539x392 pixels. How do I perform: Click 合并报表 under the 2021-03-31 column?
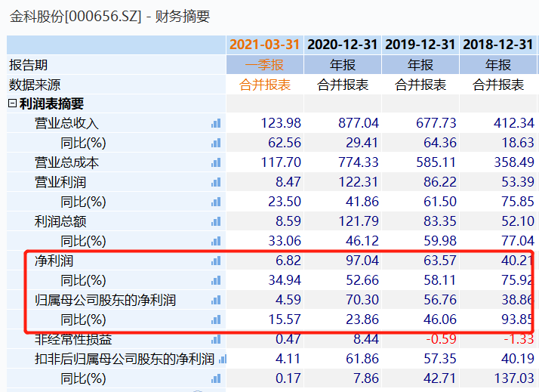265,85
